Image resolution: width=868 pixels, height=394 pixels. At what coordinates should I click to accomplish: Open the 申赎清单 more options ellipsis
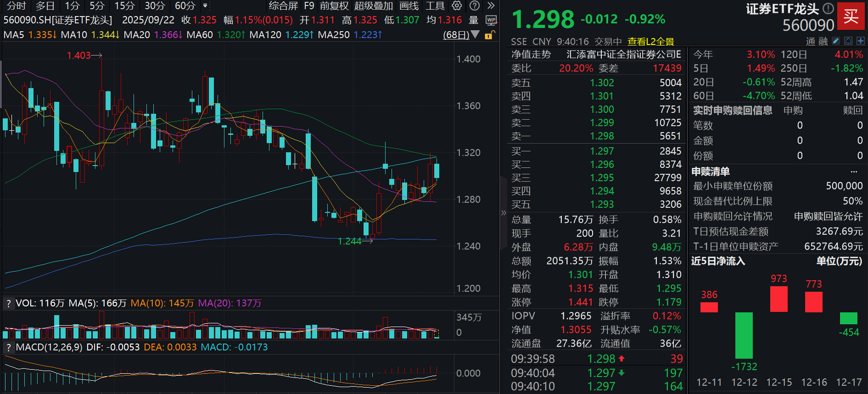click(854, 172)
